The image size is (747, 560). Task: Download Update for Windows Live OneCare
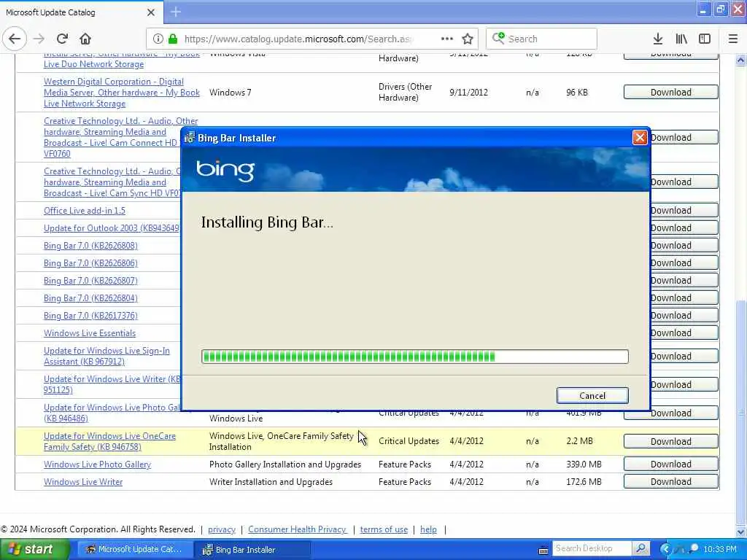coord(671,441)
